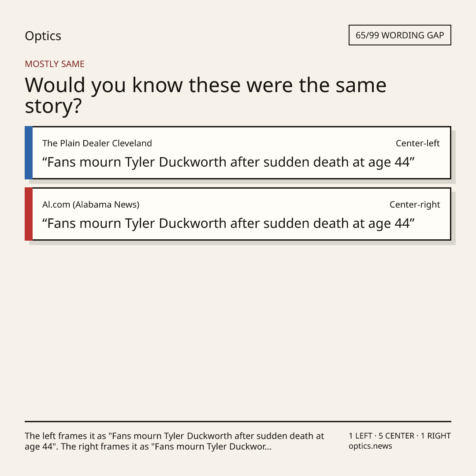Open the Plain Dealer headline quote
The width and height of the screenshot is (476, 476).
[228, 162]
